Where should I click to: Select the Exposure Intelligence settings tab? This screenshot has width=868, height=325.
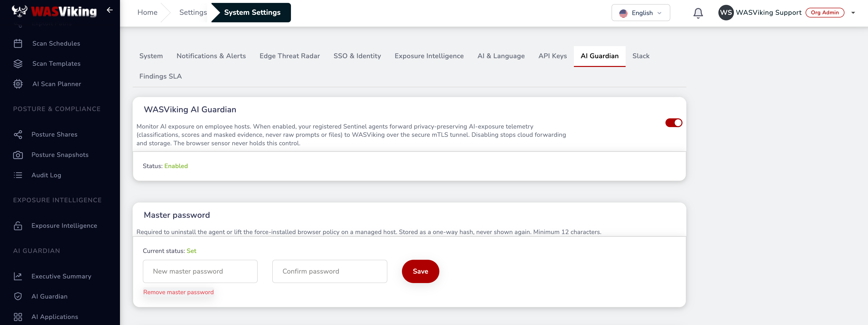pos(429,56)
